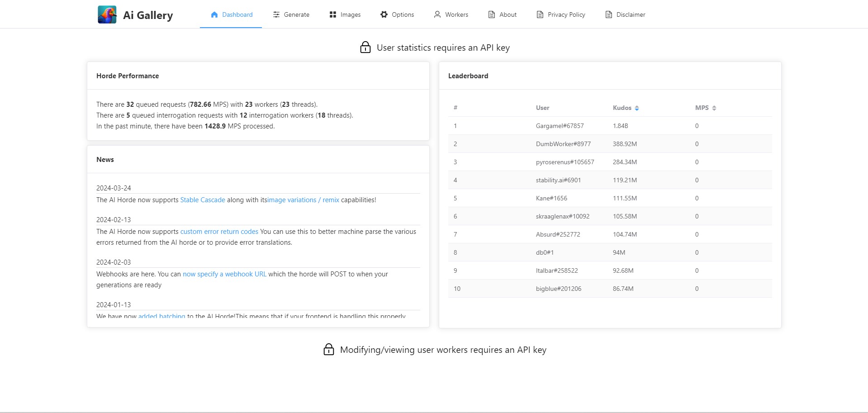Screen dimensions: 868x413
Task: Open the added batching news link
Action: coord(162,316)
